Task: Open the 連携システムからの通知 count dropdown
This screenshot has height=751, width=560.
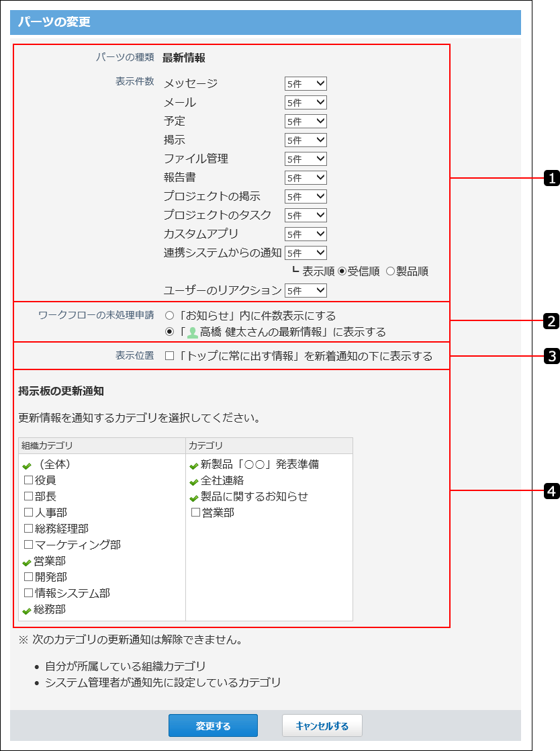Action: [x=306, y=253]
